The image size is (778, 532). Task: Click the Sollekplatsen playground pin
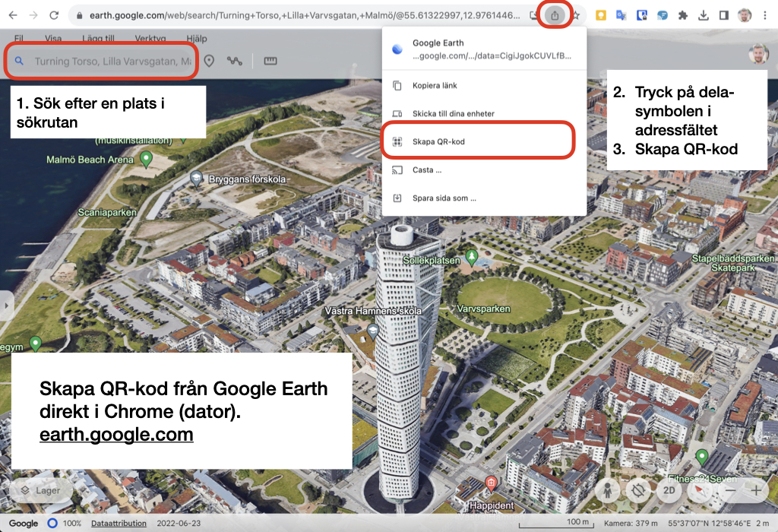(x=471, y=257)
